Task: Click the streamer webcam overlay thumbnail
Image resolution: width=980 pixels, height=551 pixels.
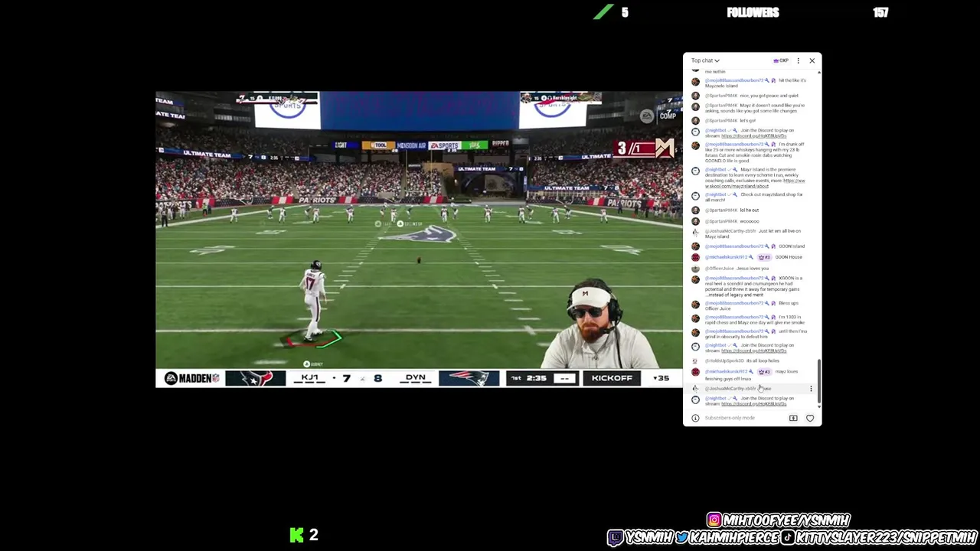Action: (601, 324)
